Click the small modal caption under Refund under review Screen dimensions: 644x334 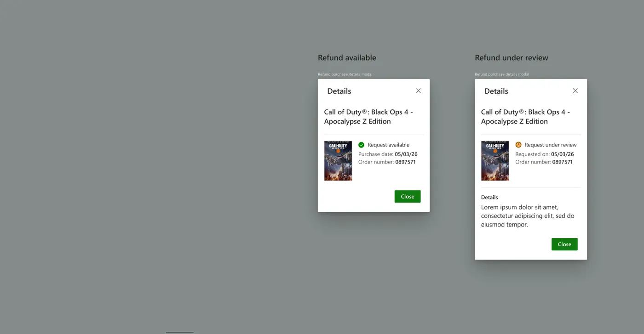(502, 74)
